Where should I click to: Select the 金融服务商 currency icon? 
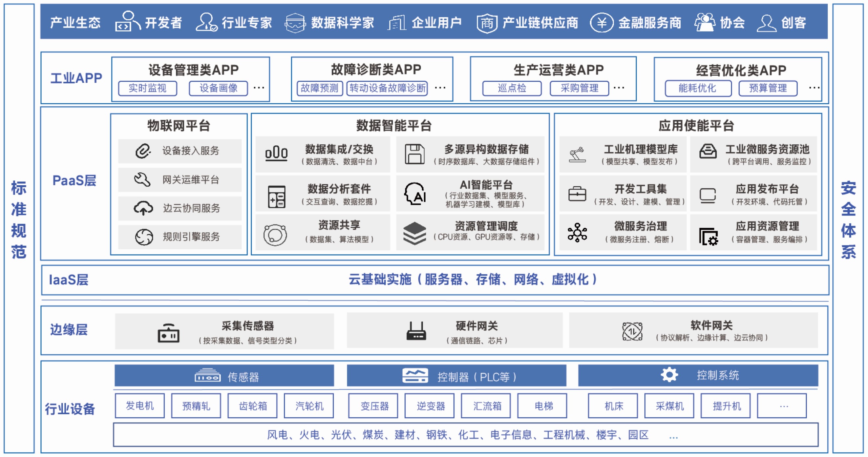(x=603, y=23)
